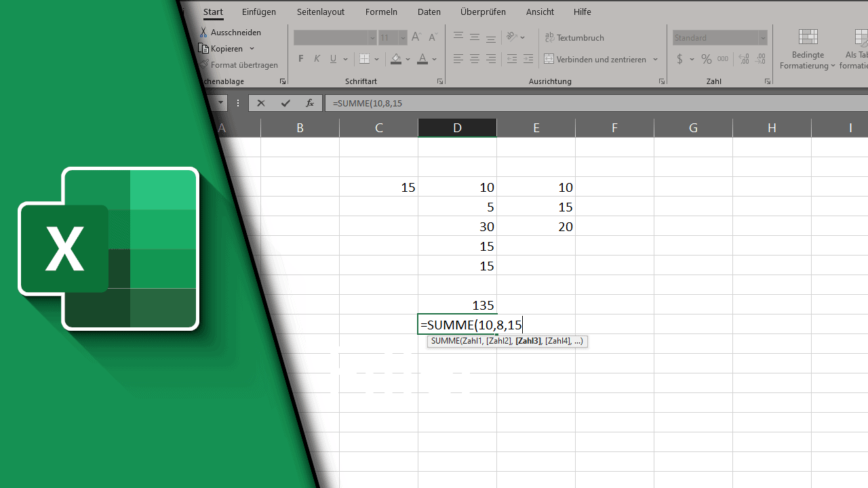Screen dimensions: 868x488
Task: Click the Format übertragen button
Action: [239, 65]
